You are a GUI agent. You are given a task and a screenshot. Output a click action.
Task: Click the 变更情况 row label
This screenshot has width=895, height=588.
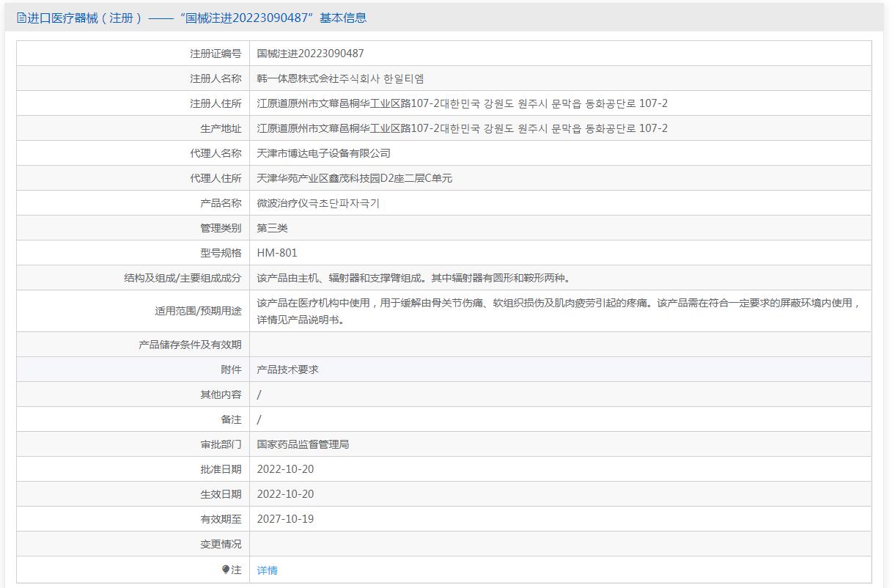tap(221, 544)
